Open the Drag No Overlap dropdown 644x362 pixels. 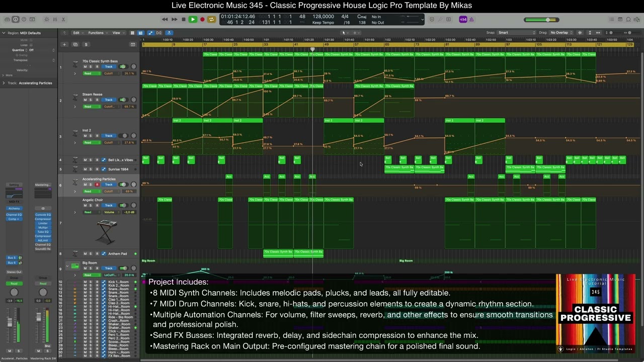(562, 33)
